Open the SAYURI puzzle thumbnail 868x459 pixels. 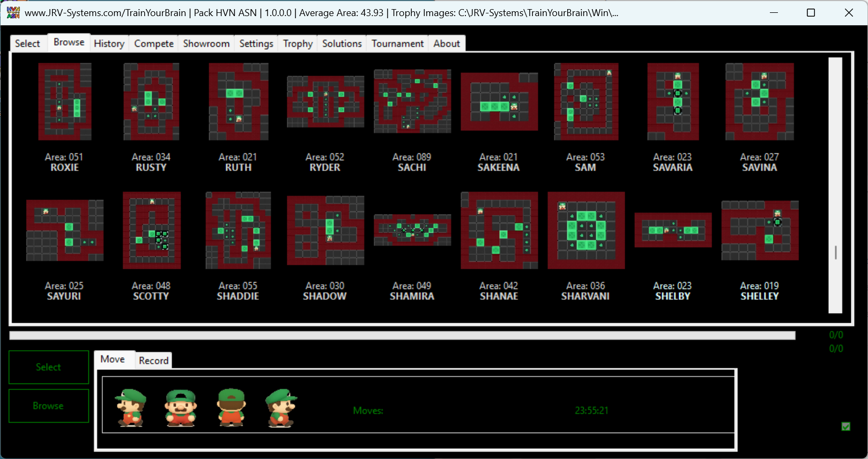pos(64,231)
